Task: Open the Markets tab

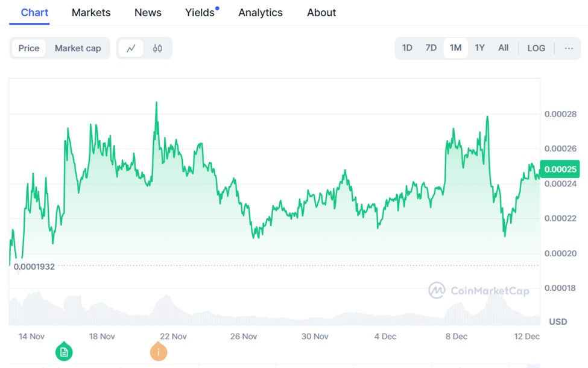Action: coord(91,13)
